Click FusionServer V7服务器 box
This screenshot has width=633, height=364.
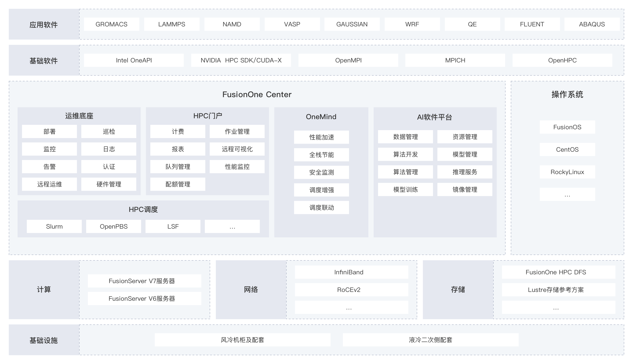coord(144,281)
